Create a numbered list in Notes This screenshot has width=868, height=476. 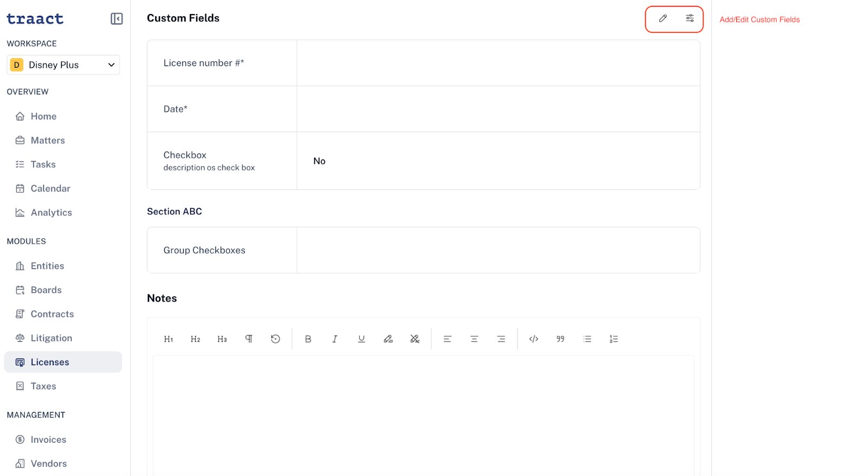614,339
